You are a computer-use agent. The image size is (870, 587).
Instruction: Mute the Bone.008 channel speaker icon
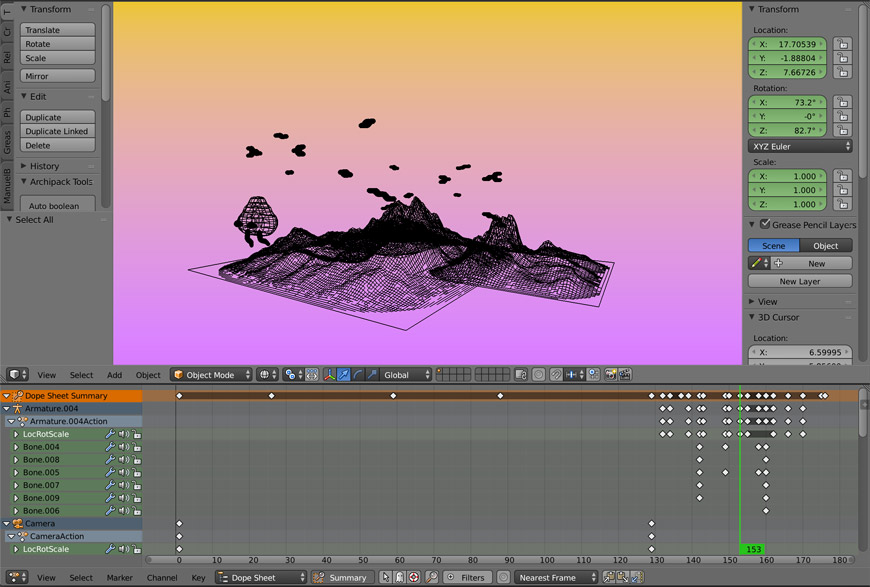pyautogui.click(x=123, y=460)
